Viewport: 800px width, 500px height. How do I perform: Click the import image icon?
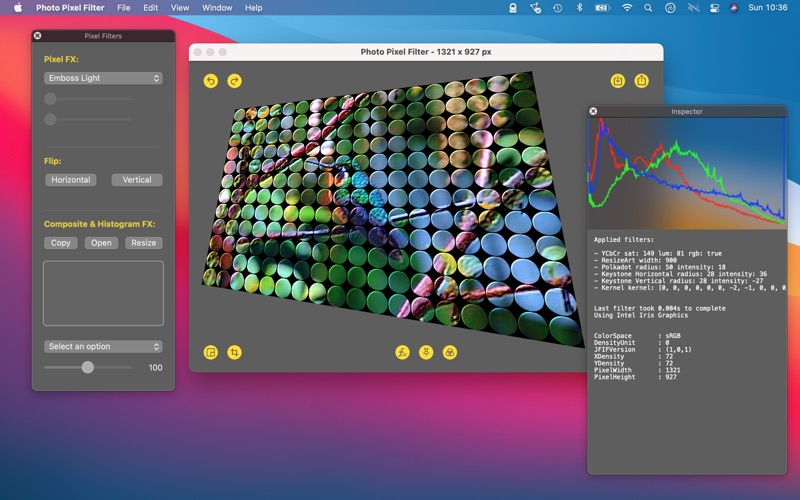(618, 81)
